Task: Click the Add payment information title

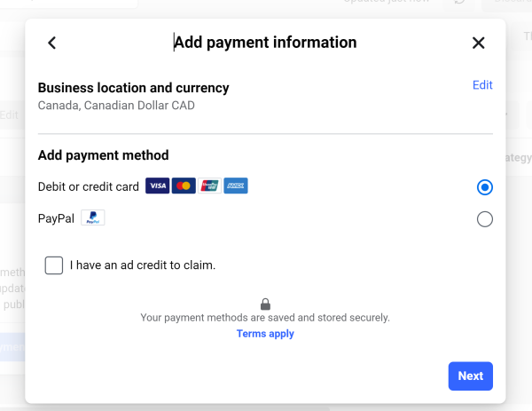Action: pos(265,43)
